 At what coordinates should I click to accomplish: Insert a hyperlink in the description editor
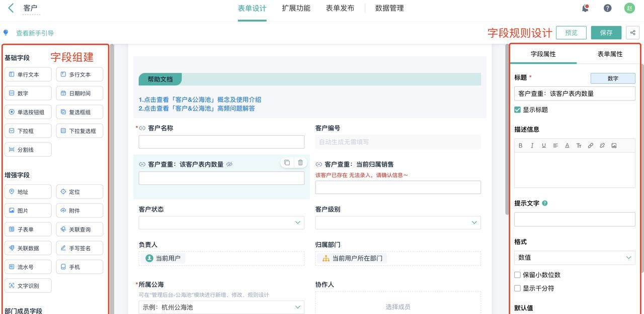590,145
